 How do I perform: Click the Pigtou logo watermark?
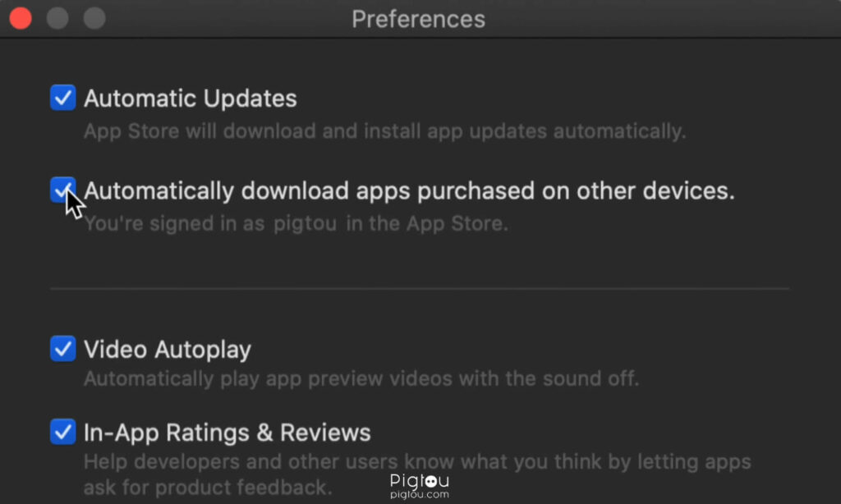coord(420,480)
